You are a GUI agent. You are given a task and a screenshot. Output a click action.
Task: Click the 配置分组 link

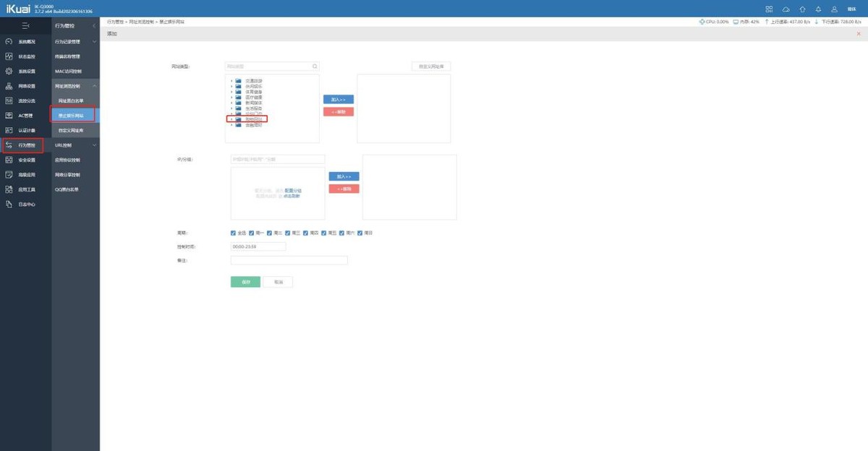tap(293, 191)
